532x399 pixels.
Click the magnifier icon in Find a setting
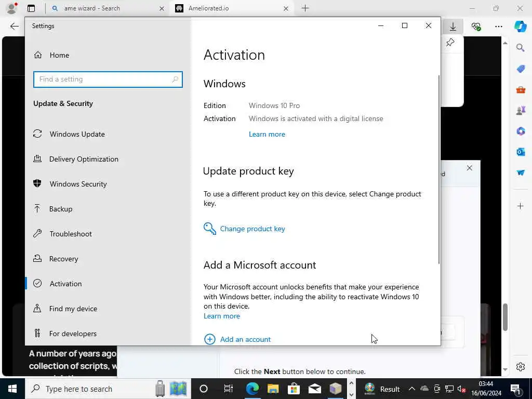coord(175,79)
